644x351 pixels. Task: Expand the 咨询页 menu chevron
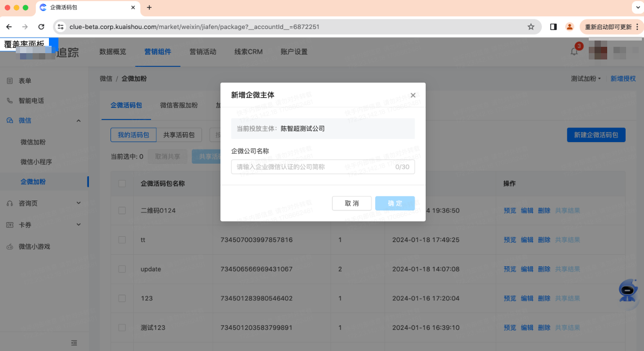click(x=78, y=202)
